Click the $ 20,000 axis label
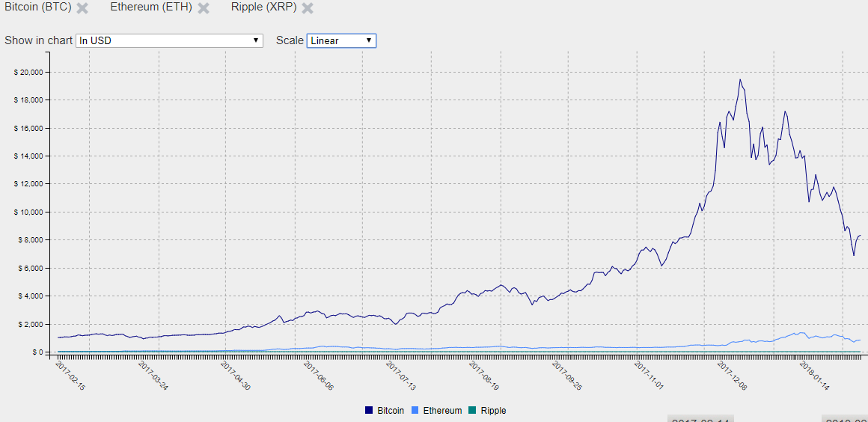868x422 pixels. click(x=28, y=72)
